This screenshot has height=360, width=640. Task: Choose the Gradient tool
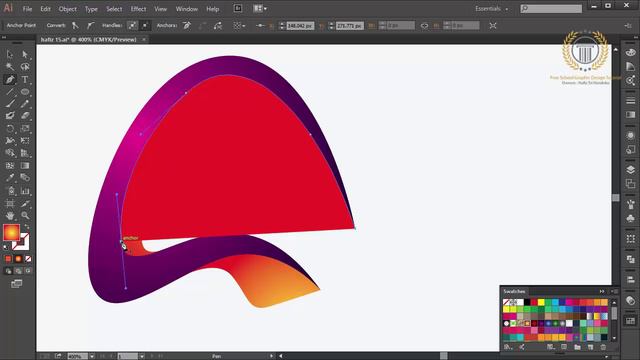(x=25, y=165)
